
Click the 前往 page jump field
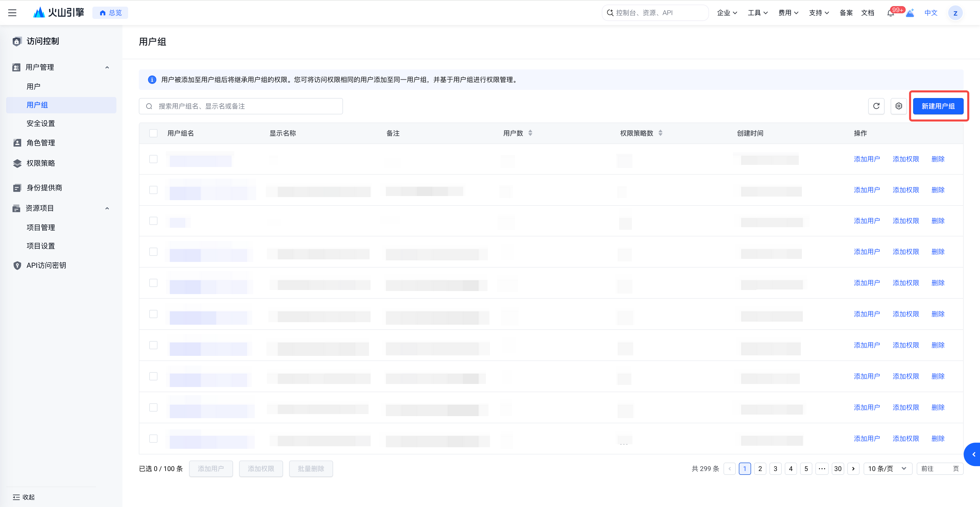coord(940,468)
